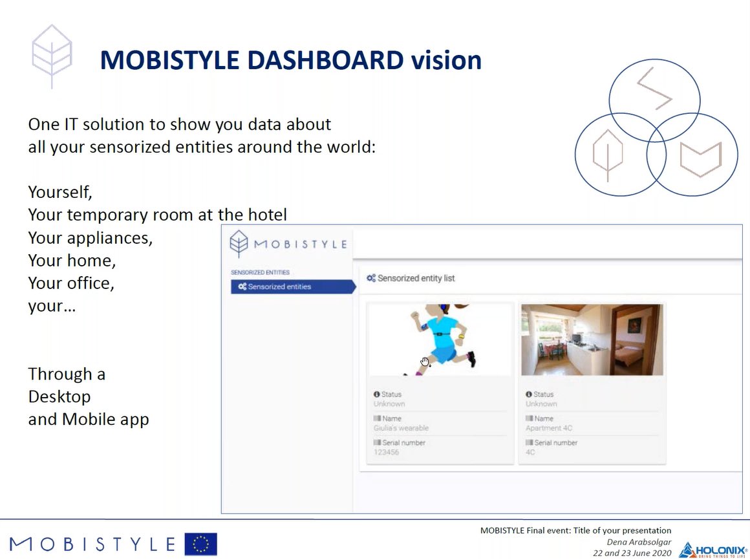Click the leaf icon in the left circle
The width and height of the screenshot is (750, 560).
(608, 155)
